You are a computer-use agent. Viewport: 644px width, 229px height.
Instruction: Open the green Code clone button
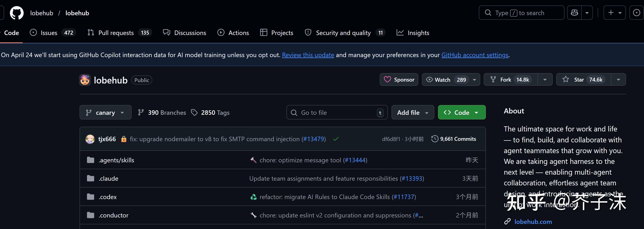pos(461,112)
